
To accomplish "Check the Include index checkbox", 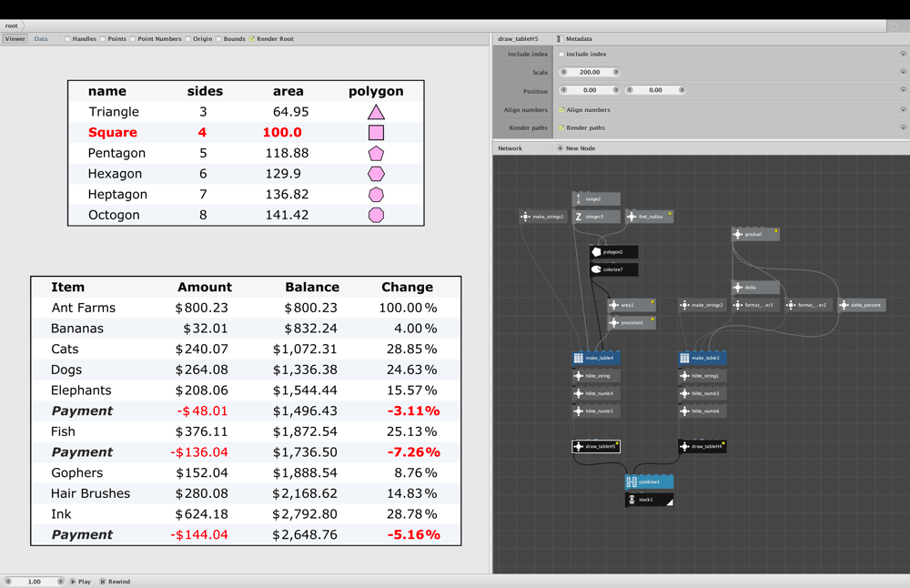I will 561,54.
